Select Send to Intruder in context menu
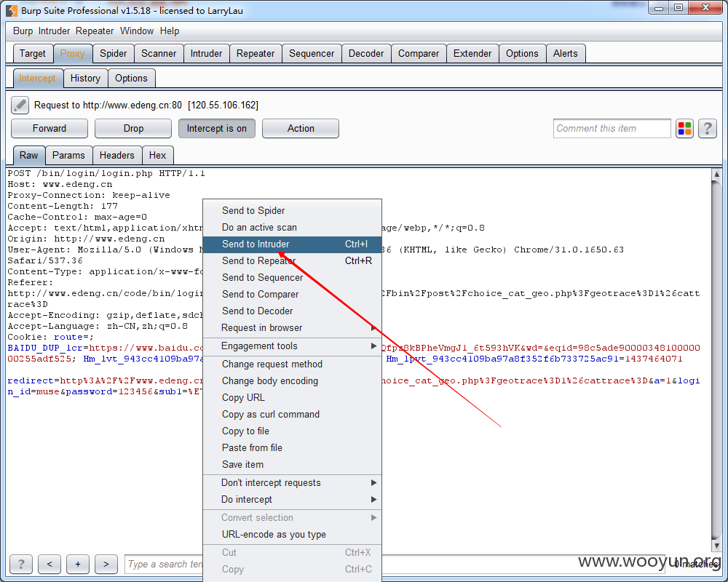This screenshot has width=728, height=582. pyautogui.click(x=292, y=244)
